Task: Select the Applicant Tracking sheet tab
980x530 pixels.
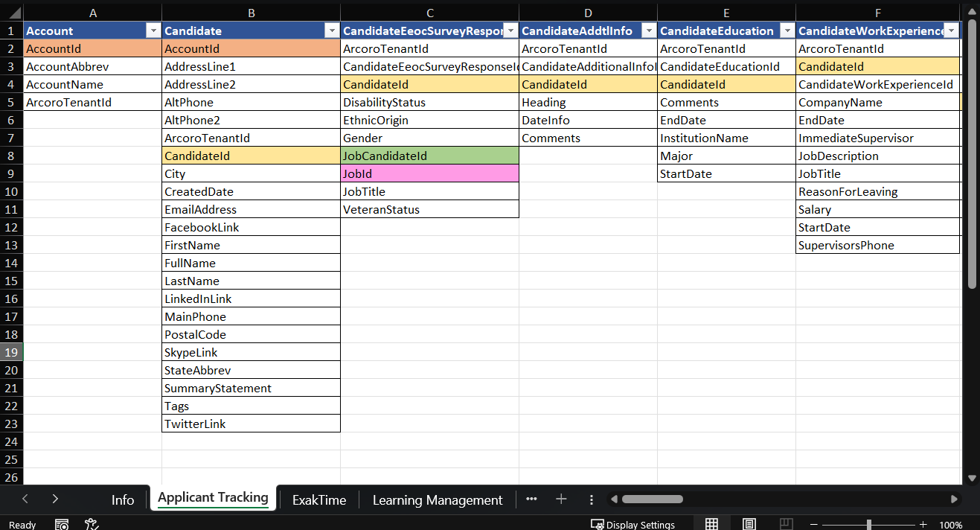Action: 213,498
